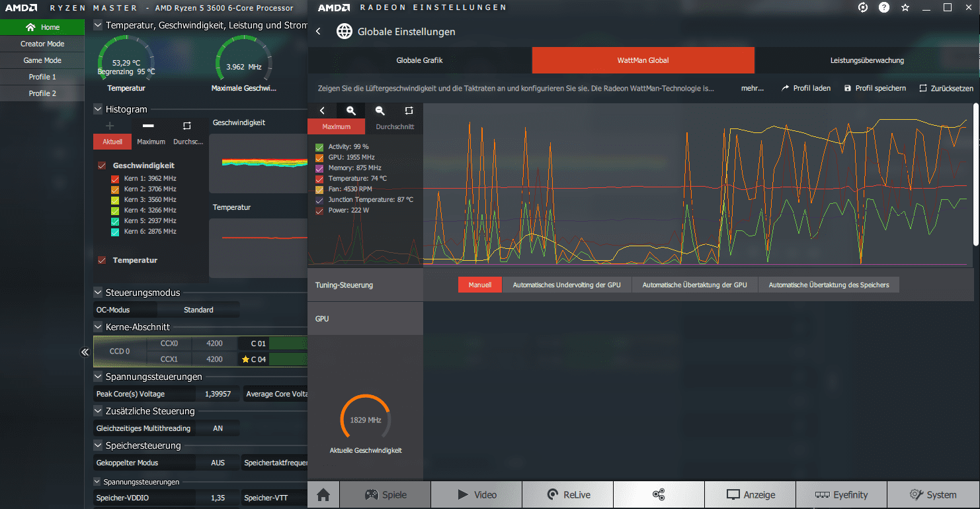This screenshot has width=980, height=509.
Task: Collapse the Steuerungsmodus section
Action: click(x=98, y=293)
